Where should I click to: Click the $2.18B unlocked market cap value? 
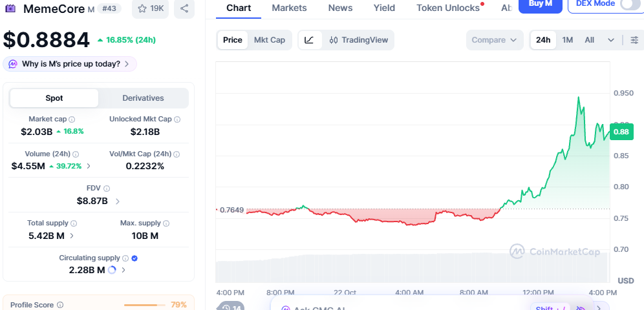pos(145,132)
